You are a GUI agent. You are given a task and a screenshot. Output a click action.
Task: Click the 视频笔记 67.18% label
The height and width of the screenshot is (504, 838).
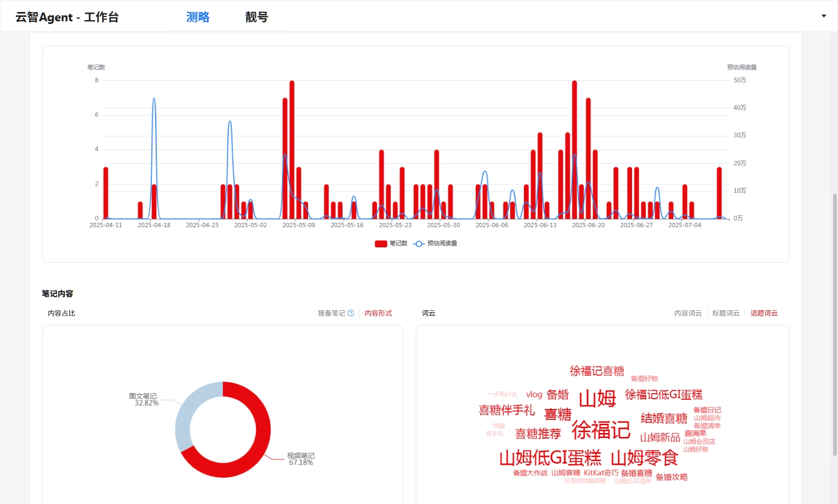coord(301,459)
